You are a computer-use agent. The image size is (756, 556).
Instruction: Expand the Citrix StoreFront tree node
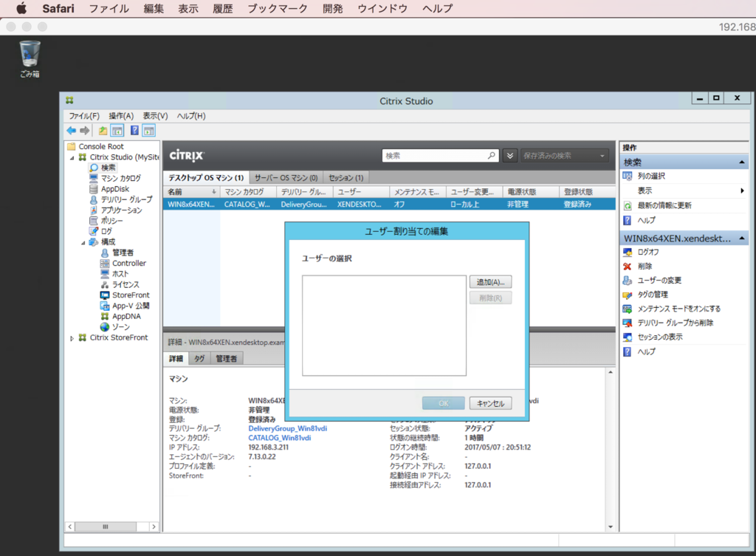(72, 338)
